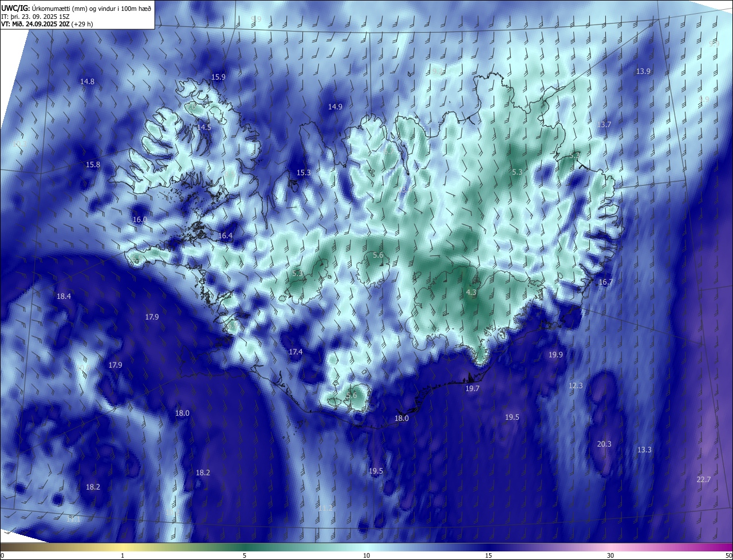Select the 14.5 value label
The width and height of the screenshot is (733, 560).
coord(204,128)
